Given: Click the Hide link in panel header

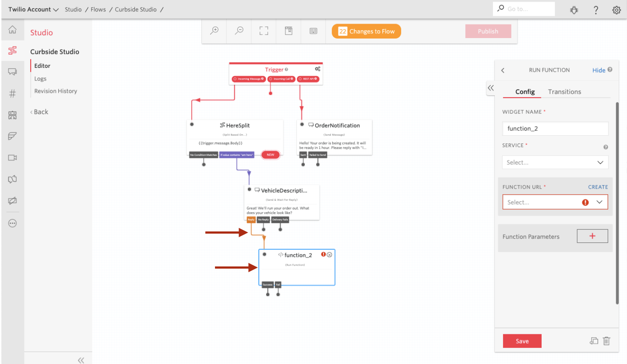Looking at the screenshot, I should click(x=599, y=70).
